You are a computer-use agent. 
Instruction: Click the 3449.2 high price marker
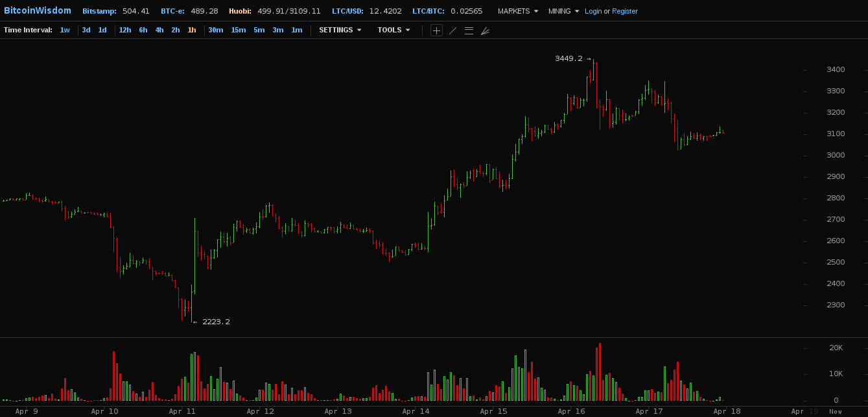click(569, 58)
